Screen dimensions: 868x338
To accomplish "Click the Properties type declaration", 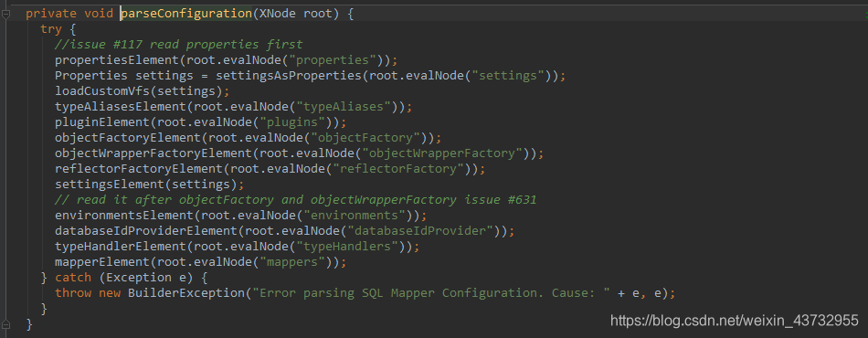I will pos(91,75).
